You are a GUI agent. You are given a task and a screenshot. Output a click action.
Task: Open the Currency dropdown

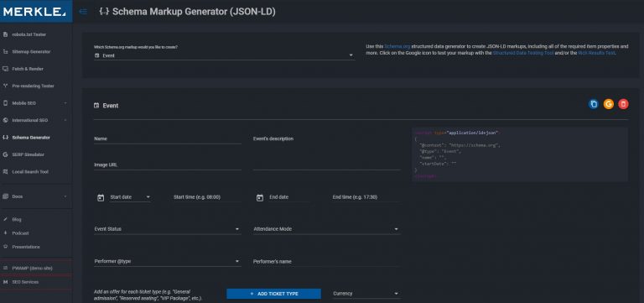click(366, 294)
